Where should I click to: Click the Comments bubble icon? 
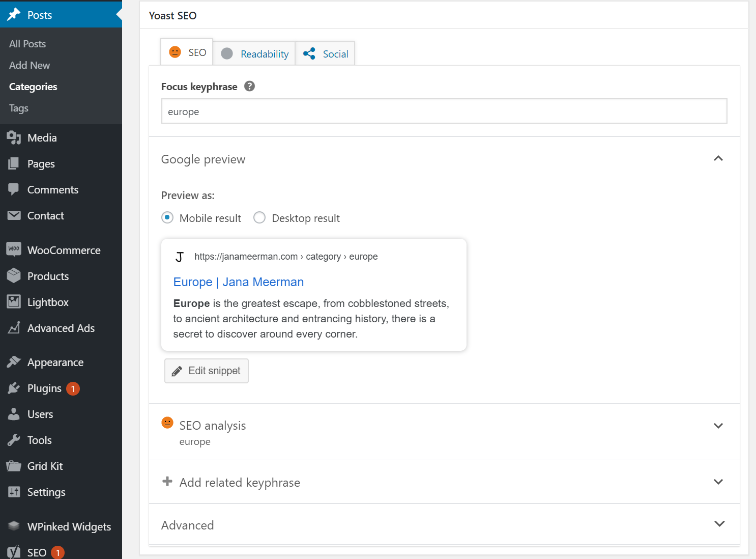pyautogui.click(x=14, y=189)
